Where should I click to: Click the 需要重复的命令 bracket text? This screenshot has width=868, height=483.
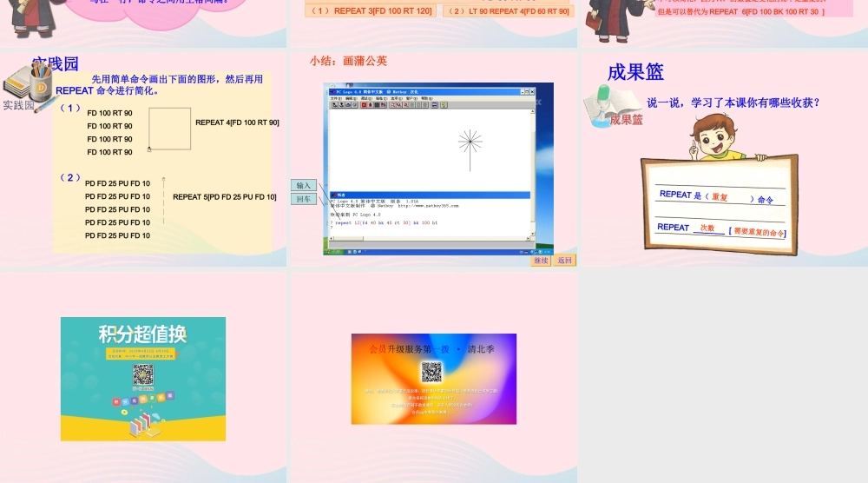(x=759, y=232)
